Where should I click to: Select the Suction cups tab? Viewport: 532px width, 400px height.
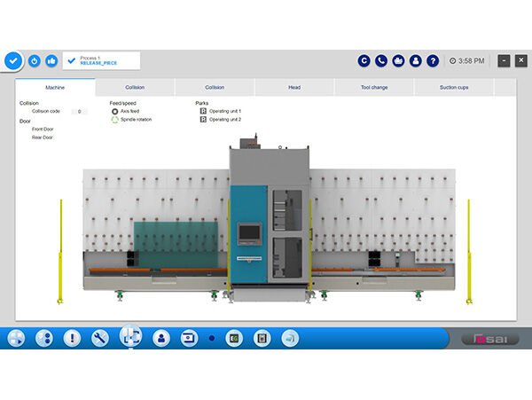pos(454,88)
